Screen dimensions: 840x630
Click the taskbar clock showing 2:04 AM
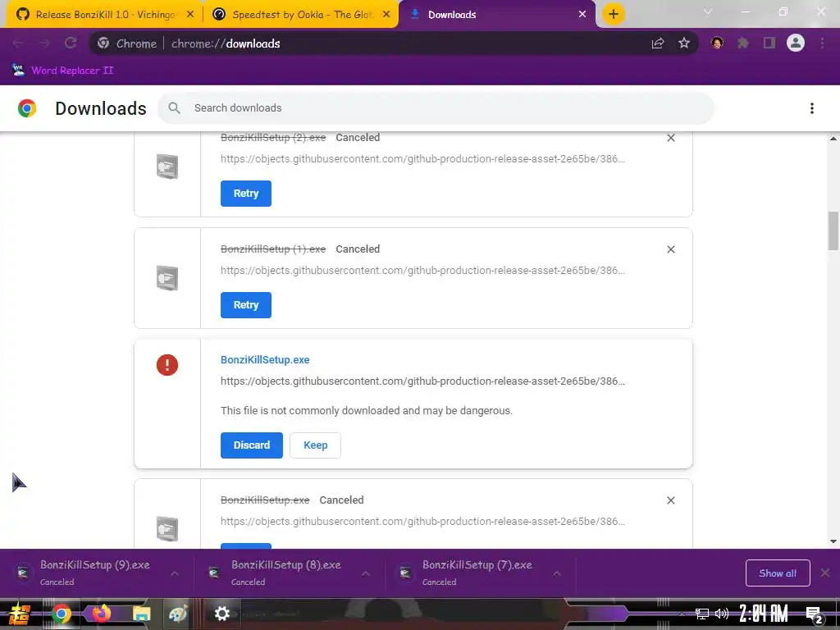[x=764, y=614]
